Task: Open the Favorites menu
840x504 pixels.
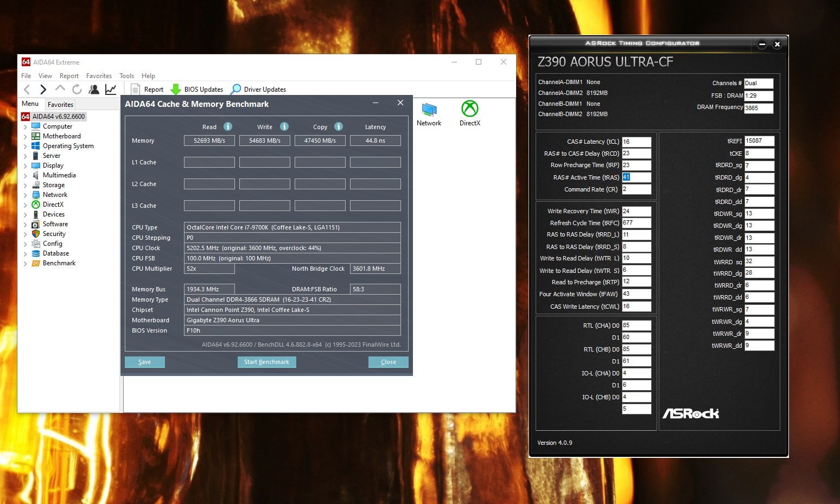Action: pyautogui.click(x=99, y=76)
